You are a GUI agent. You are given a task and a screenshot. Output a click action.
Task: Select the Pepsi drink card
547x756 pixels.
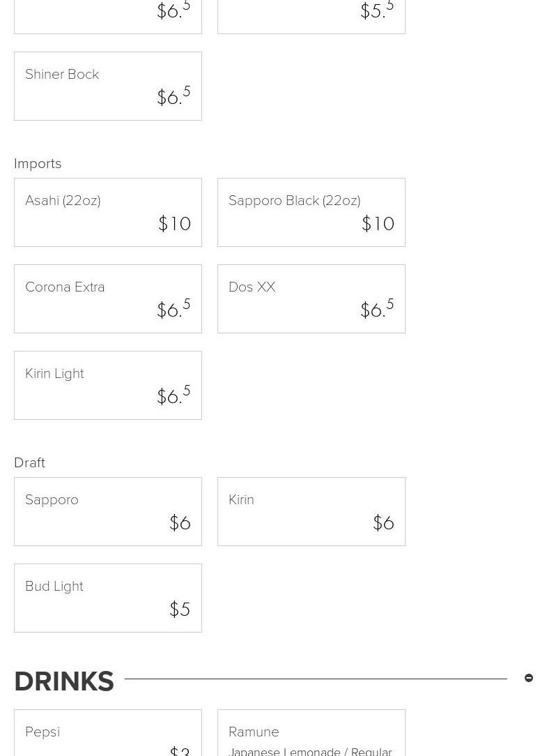(x=107, y=734)
